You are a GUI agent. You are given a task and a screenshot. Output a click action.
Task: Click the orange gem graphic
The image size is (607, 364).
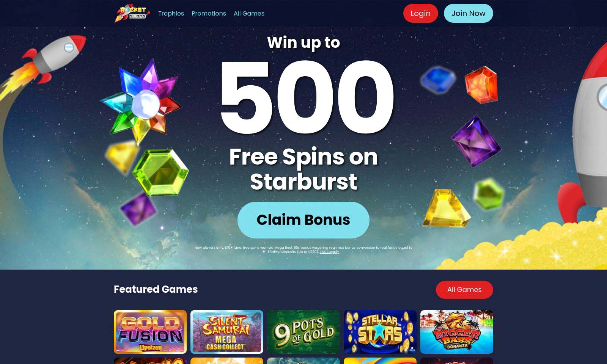point(481,85)
